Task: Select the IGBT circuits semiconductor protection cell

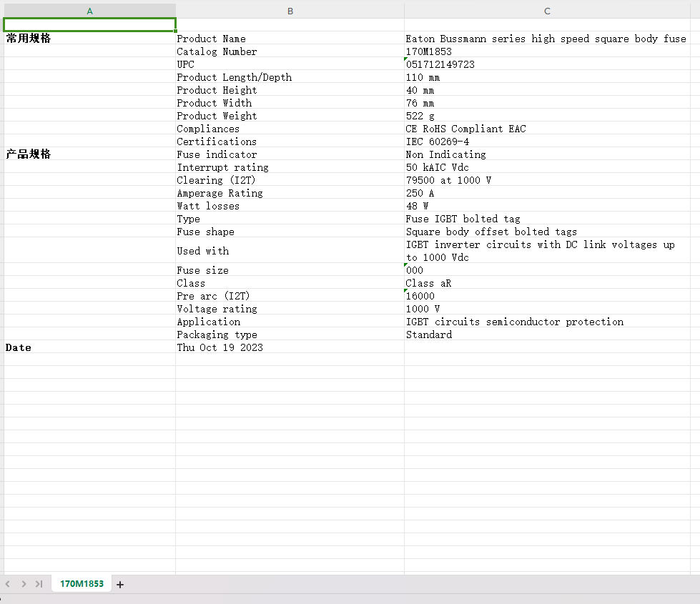Action: click(547, 322)
